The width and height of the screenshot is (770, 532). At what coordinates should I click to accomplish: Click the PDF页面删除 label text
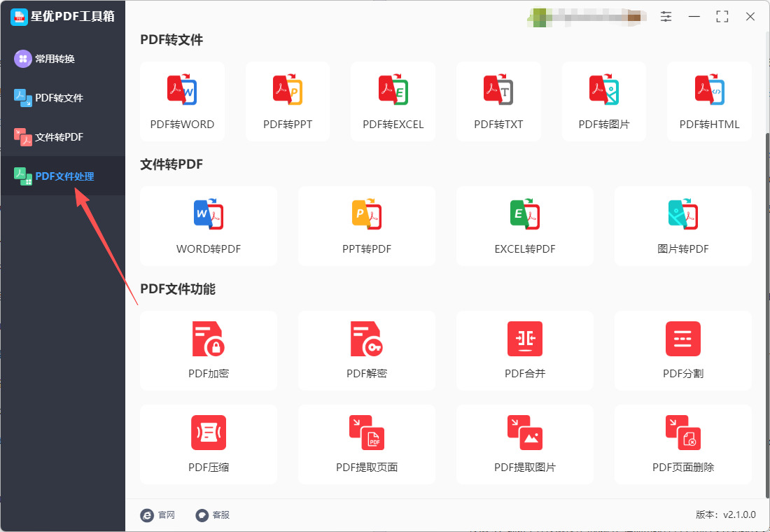click(x=683, y=468)
